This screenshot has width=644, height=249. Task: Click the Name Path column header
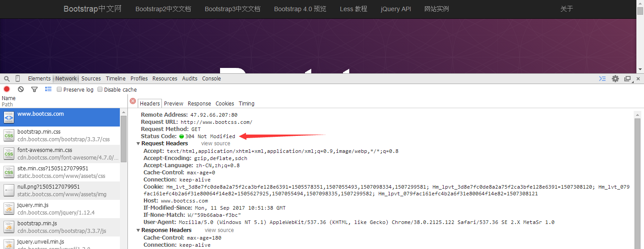click(64, 101)
